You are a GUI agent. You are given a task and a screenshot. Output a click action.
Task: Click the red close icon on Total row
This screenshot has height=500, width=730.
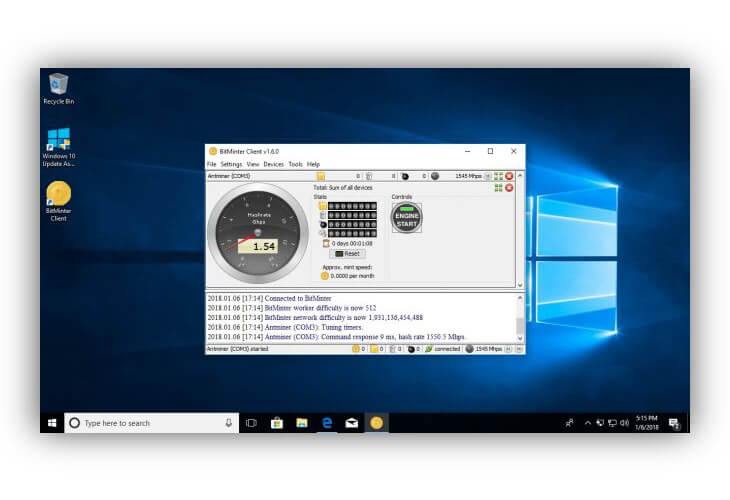509,188
